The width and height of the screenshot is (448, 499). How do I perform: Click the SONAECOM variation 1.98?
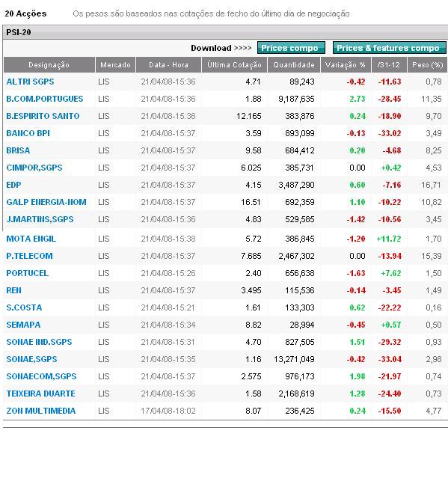pyautogui.click(x=358, y=376)
